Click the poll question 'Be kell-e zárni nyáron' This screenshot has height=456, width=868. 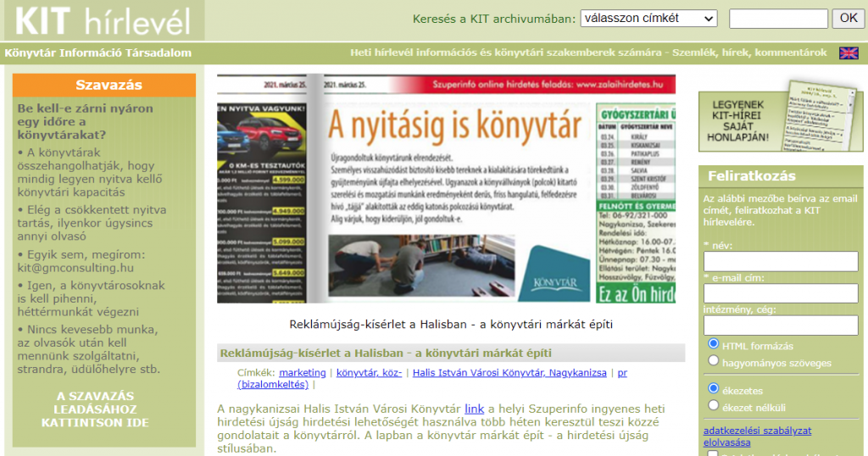click(x=85, y=122)
